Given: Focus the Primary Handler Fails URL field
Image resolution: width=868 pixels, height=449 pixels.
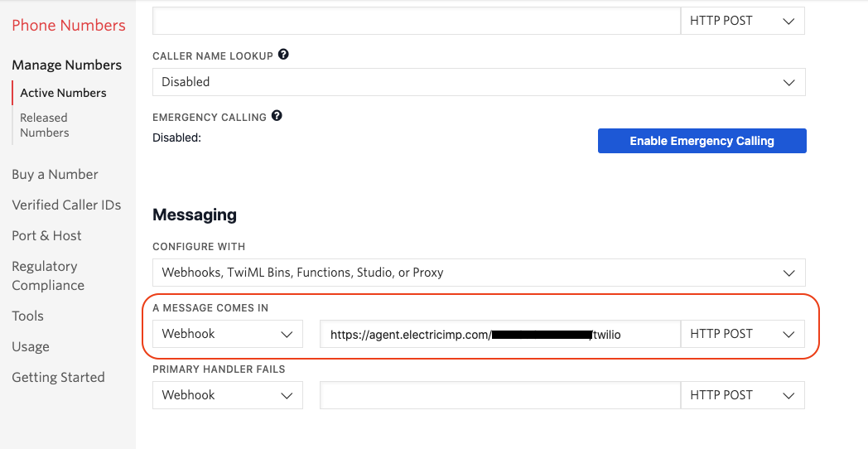Looking at the screenshot, I should coord(500,395).
